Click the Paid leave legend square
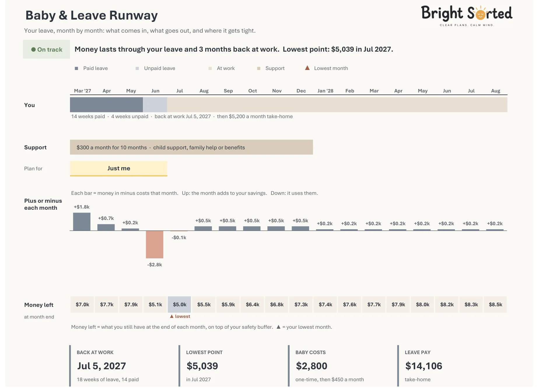This screenshot has height=392, width=538. click(x=76, y=68)
